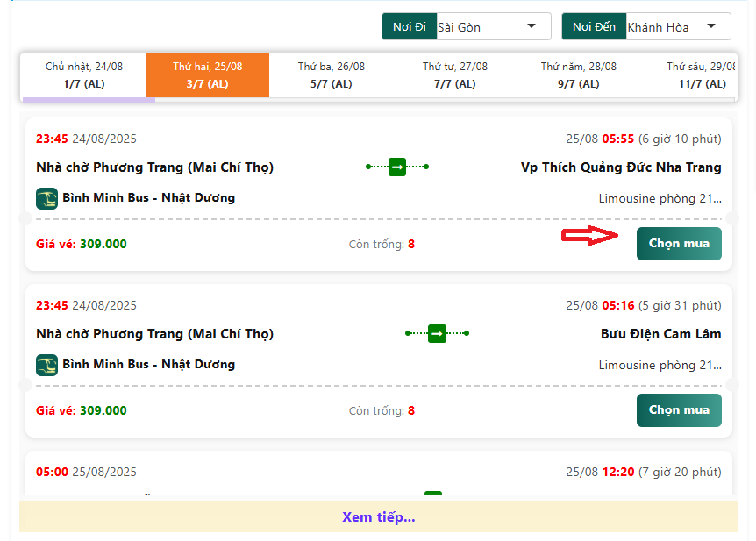Choose the Thứ năm, 28/08 date tab
This screenshot has width=756, height=541.
pyautogui.click(x=579, y=75)
